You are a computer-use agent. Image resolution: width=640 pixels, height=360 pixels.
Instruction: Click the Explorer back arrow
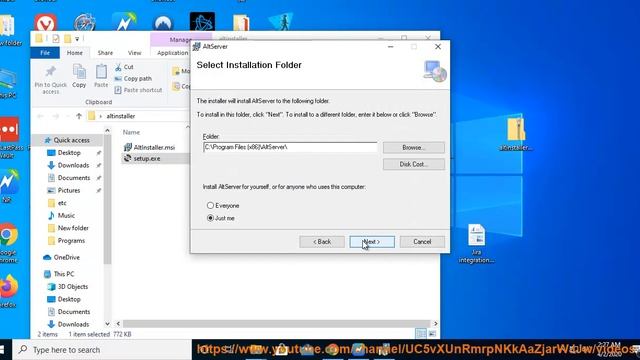(40, 116)
